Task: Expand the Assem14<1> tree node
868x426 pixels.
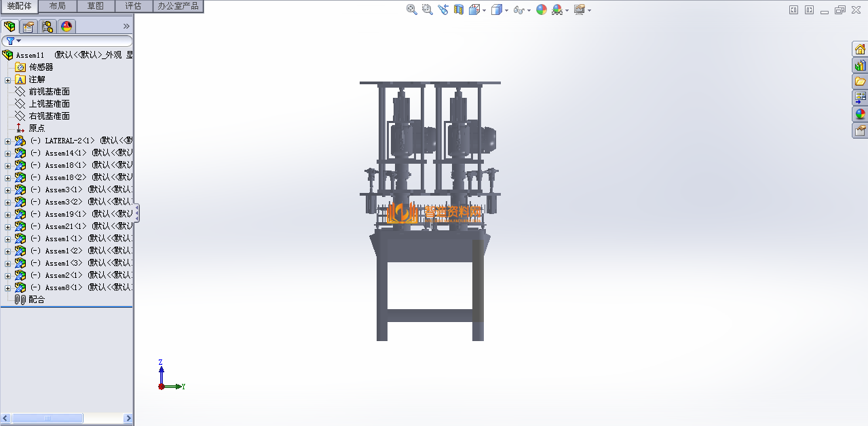Action: coord(8,153)
